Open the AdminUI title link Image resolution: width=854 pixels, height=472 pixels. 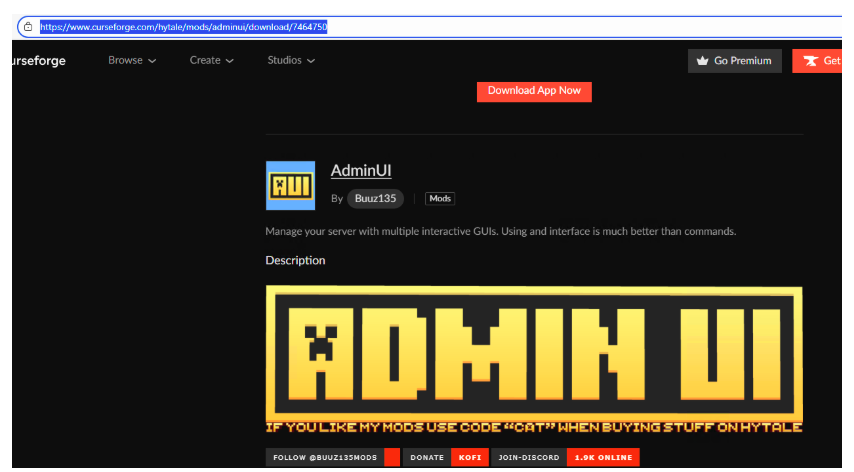coord(361,170)
